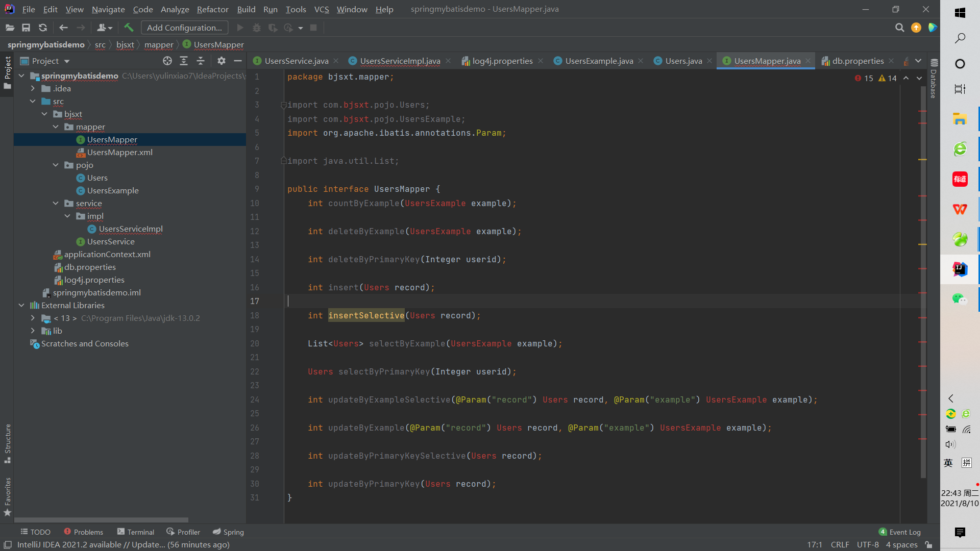Collapse the pojo package
The width and height of the screenshot is (980, 551).
[56, 165]
